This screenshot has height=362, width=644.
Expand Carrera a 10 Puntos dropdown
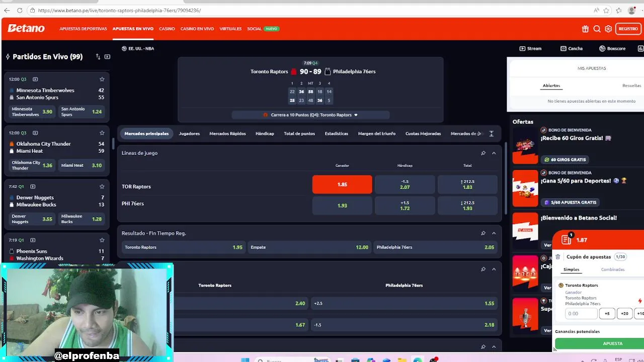[310, 115]
